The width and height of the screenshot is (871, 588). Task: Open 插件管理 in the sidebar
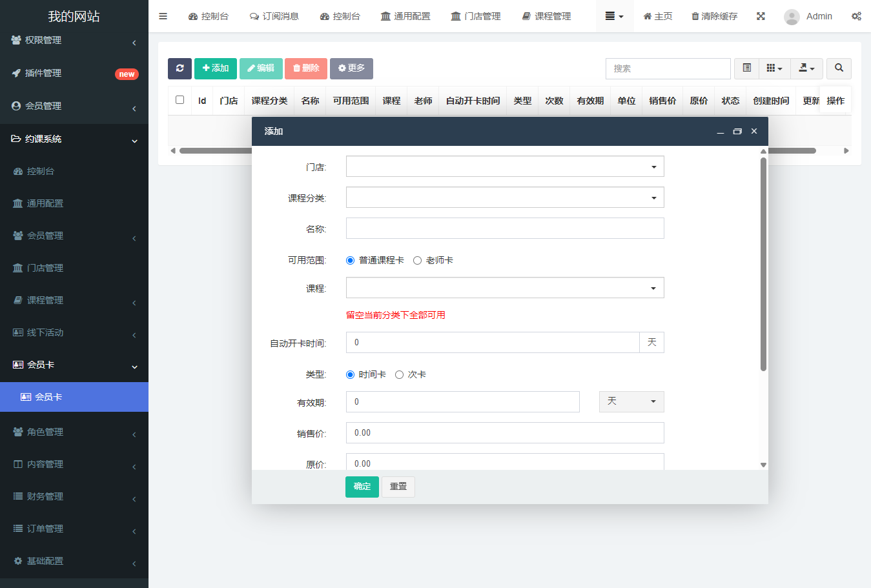pos(74,74)
